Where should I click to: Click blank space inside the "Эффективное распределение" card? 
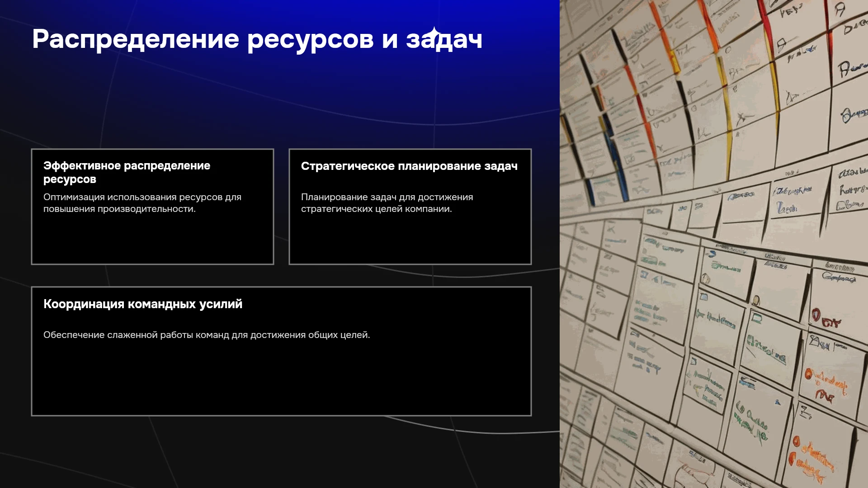(152, 239)
